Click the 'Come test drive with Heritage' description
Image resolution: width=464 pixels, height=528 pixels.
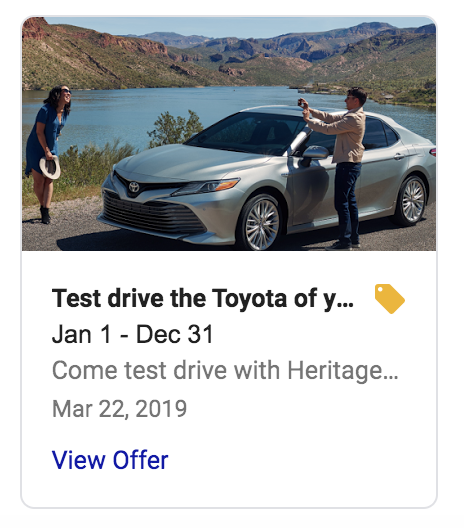225,371
